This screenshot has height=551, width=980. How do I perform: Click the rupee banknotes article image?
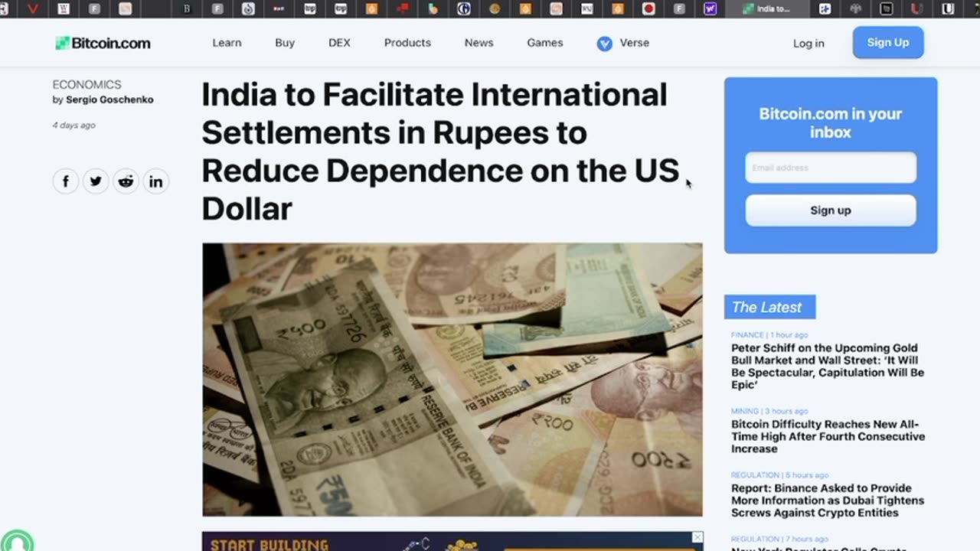coord(452,380)
